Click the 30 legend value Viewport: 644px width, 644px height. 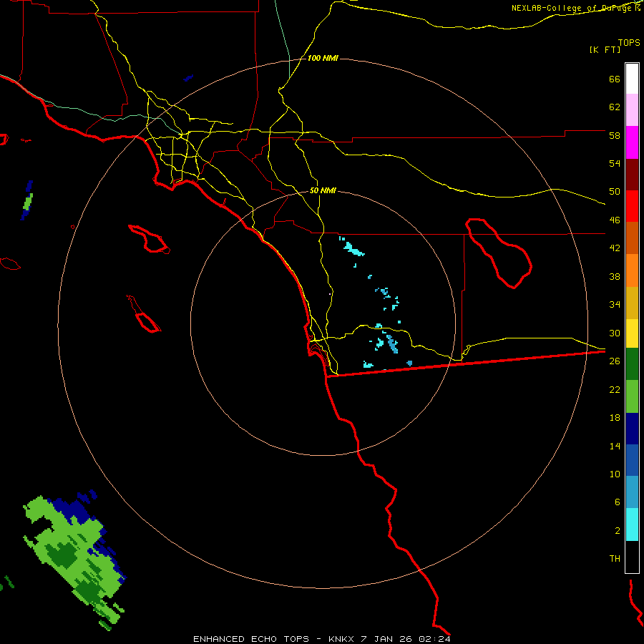[615, 333]
